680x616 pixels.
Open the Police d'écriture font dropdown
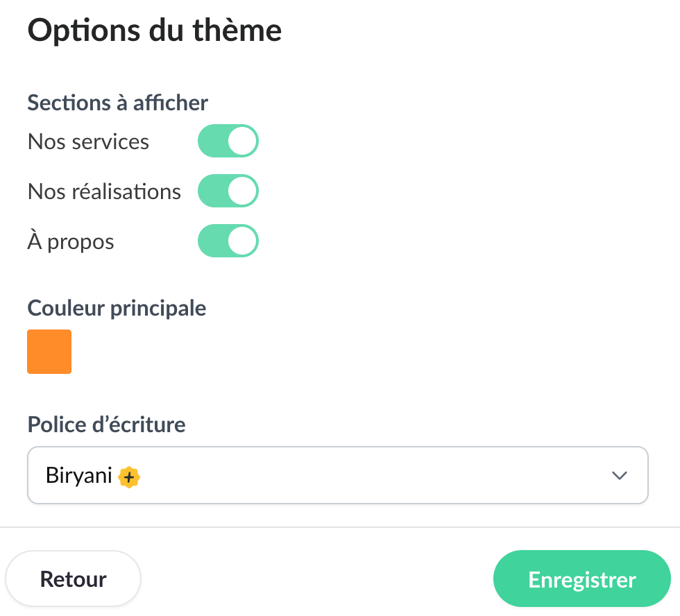click(x=337, y=475)
